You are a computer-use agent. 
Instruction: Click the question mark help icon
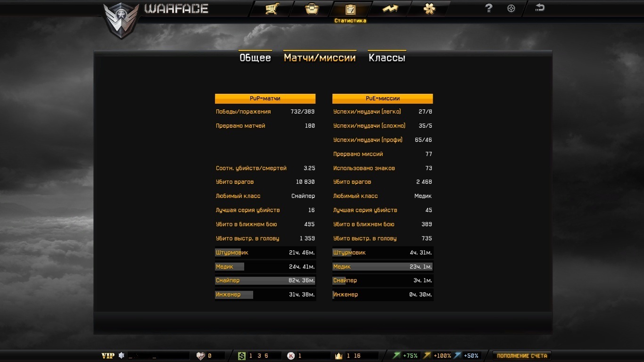[489, 8]
